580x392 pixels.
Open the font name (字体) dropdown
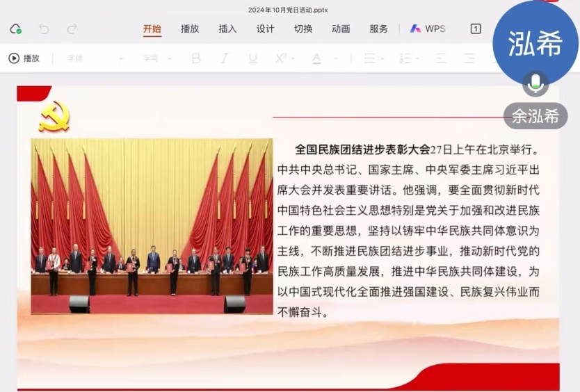pyautogui.click(x=95, y=58)
